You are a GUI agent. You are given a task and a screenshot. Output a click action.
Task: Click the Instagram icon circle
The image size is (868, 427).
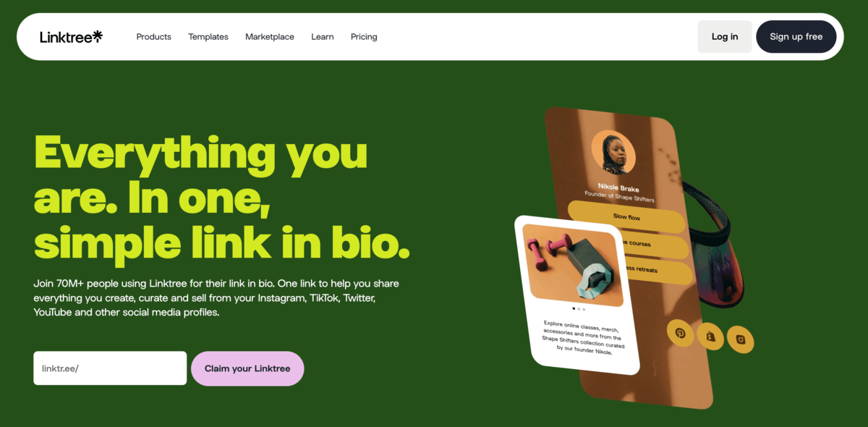coord(741,339)
